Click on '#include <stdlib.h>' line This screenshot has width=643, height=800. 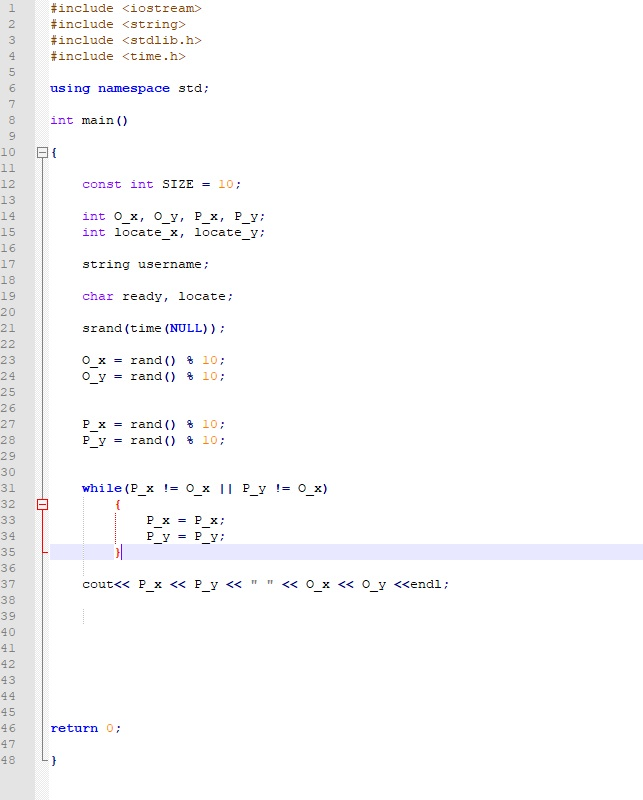(126, 40)
